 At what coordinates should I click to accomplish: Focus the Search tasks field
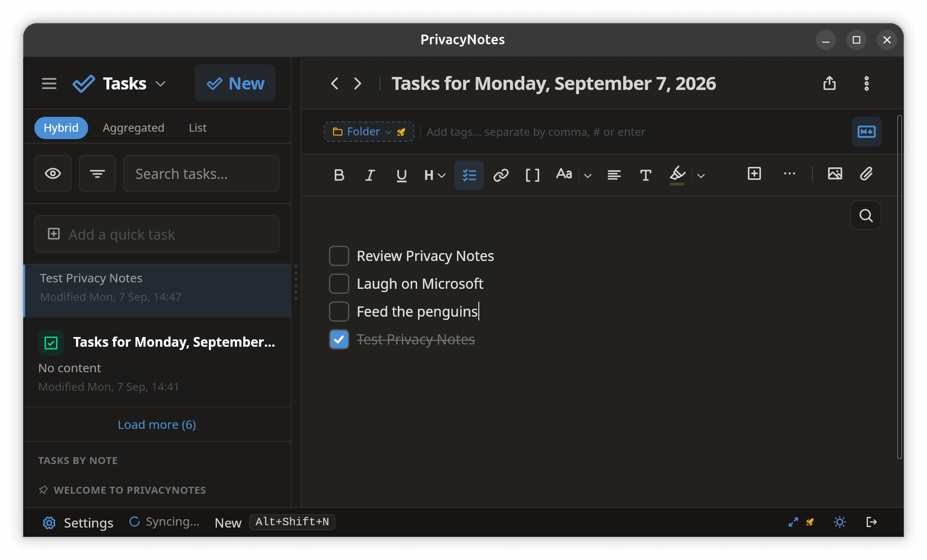[x=201, y=173]
